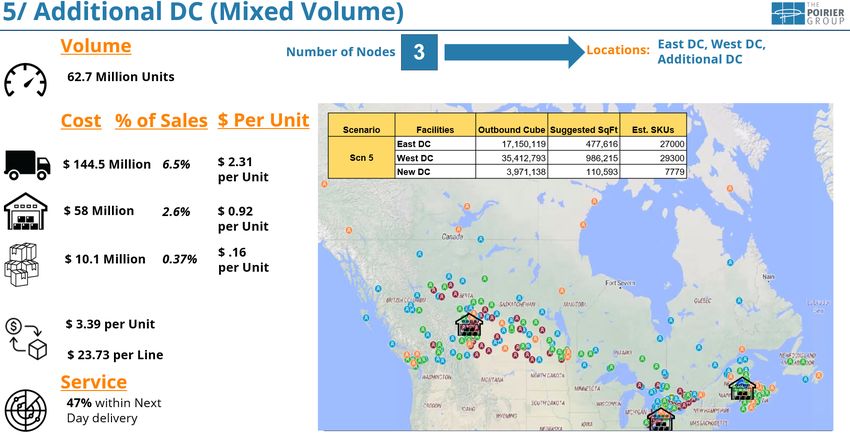The image size is (850, 435).
Task: Click the 0.37% sales percentage
Action: click(x=179, y=259)
